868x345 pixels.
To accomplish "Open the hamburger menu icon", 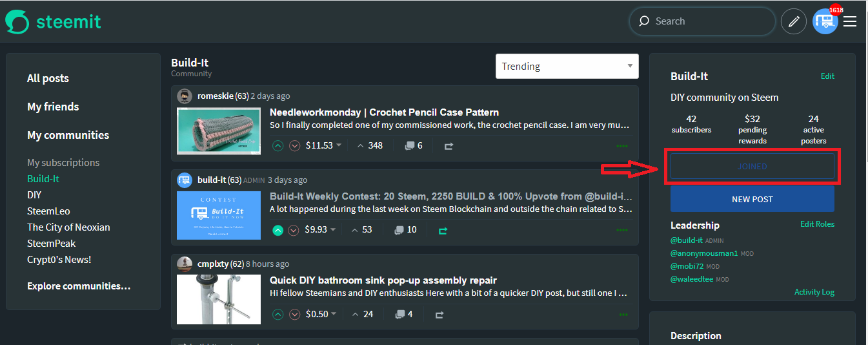I will click(x=850, y=21).
